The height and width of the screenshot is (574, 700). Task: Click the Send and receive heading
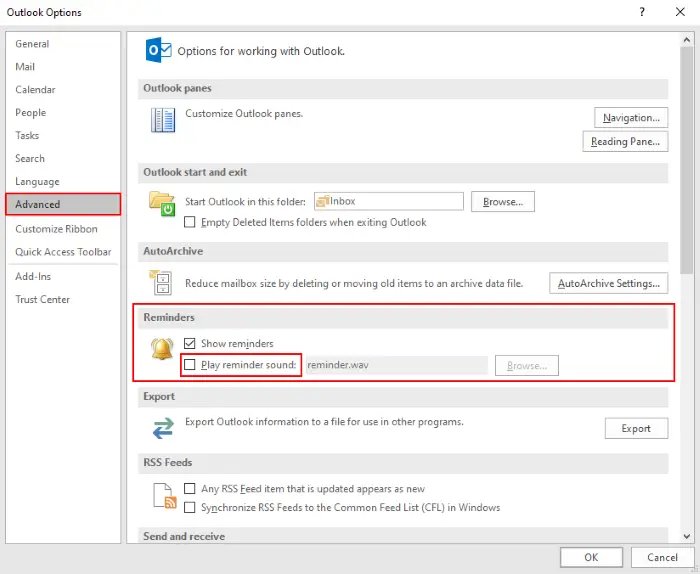tap(184, 536)
